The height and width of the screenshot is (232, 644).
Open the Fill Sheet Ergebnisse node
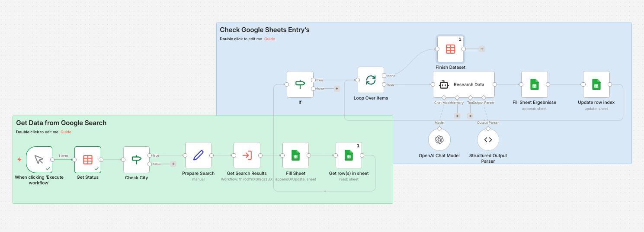pyautogui.click(x=534, y=84)
